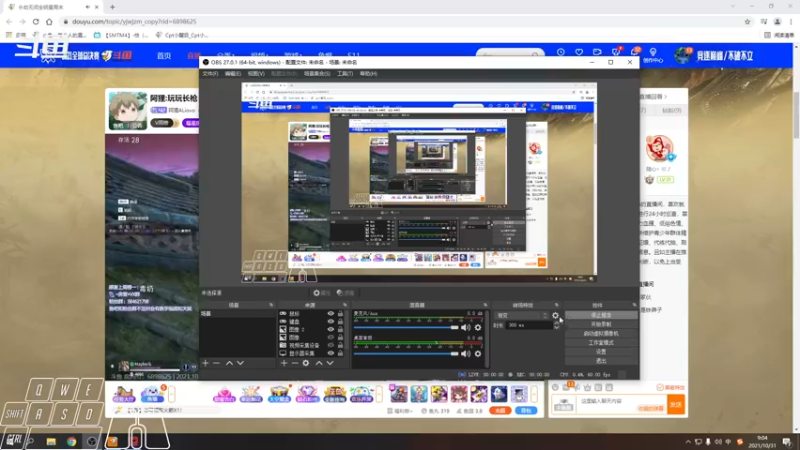The image size is (800, 450).
Task: Go to Douyu home page tab
Action: pos(164,56)
